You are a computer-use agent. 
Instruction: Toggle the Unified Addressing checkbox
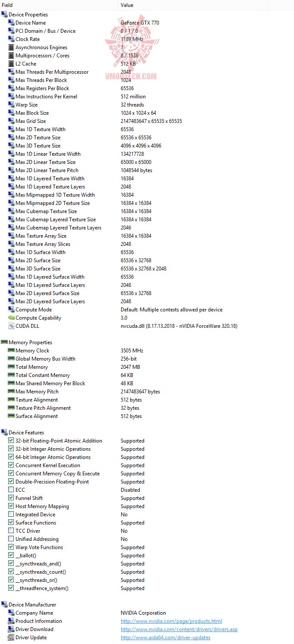pos(11,539)
